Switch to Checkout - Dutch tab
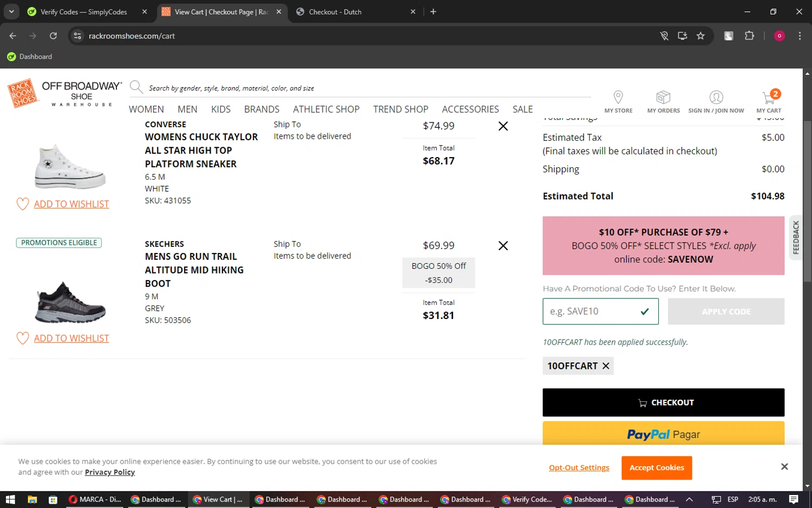812x508 pixels. [335, 11]
